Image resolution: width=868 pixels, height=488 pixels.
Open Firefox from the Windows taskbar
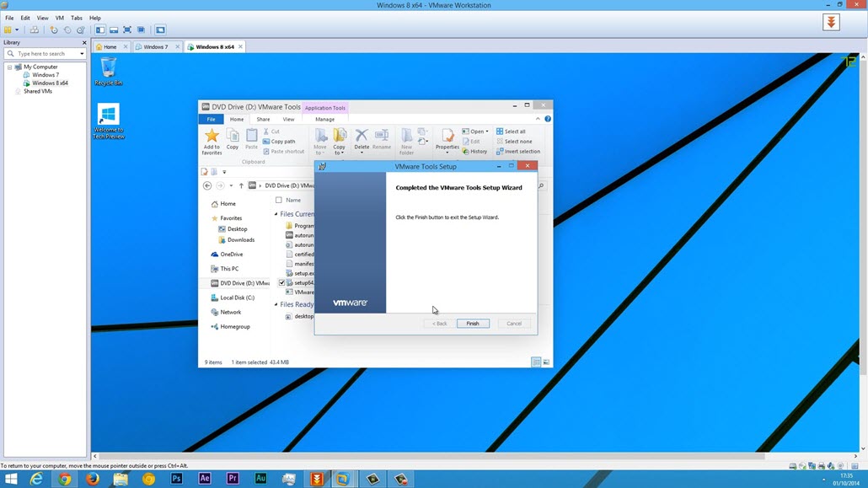pyautogui.click(x=92, y=479)
